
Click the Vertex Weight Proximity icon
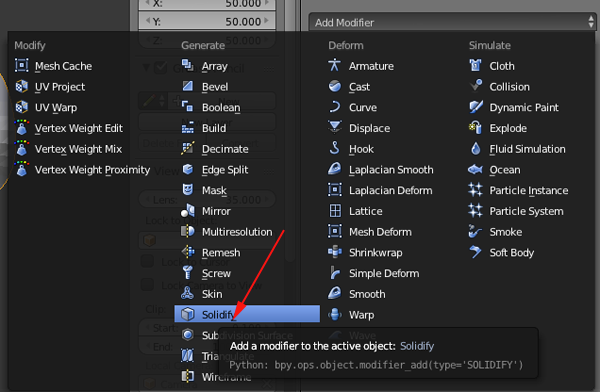pos(21,169)
